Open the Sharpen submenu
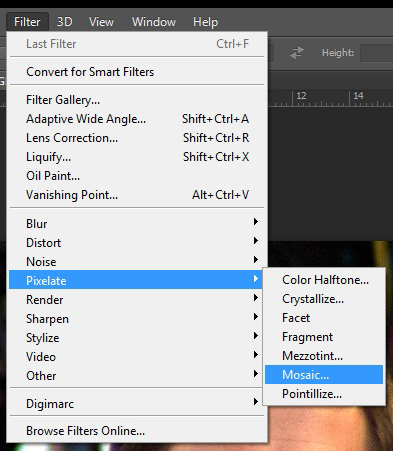The image size is (393, 451). 137,319
